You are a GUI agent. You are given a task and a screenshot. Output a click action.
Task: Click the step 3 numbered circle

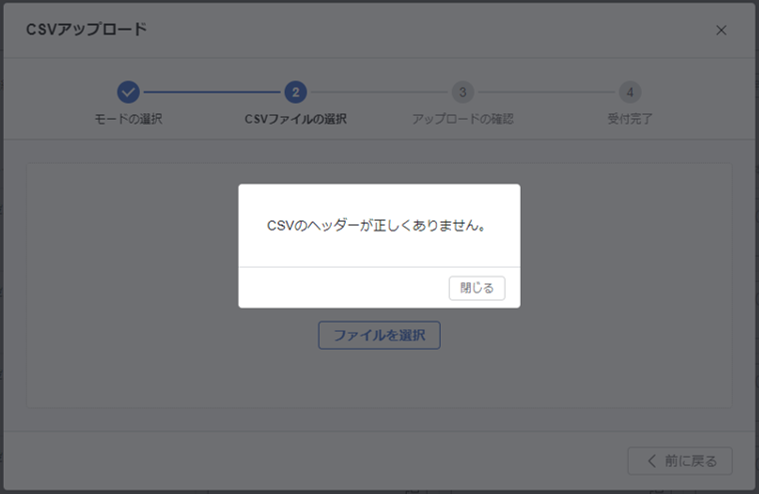[462, 92]
